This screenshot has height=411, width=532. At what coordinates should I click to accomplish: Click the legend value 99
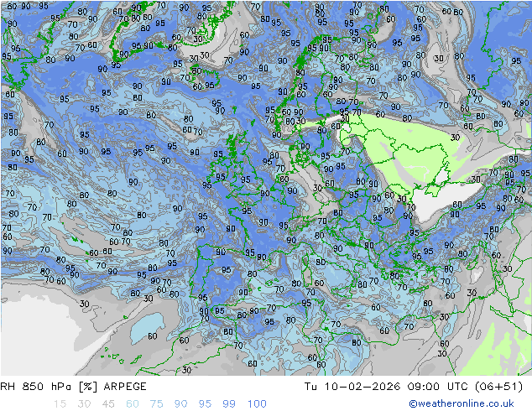pyautogui.click(x=229, y=403)
